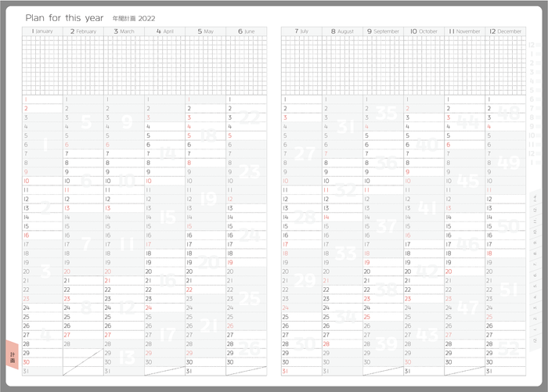The width and height of the screenshot is (548, 392).
Task: Click the grid block under the July header
Action: point(301,65)
